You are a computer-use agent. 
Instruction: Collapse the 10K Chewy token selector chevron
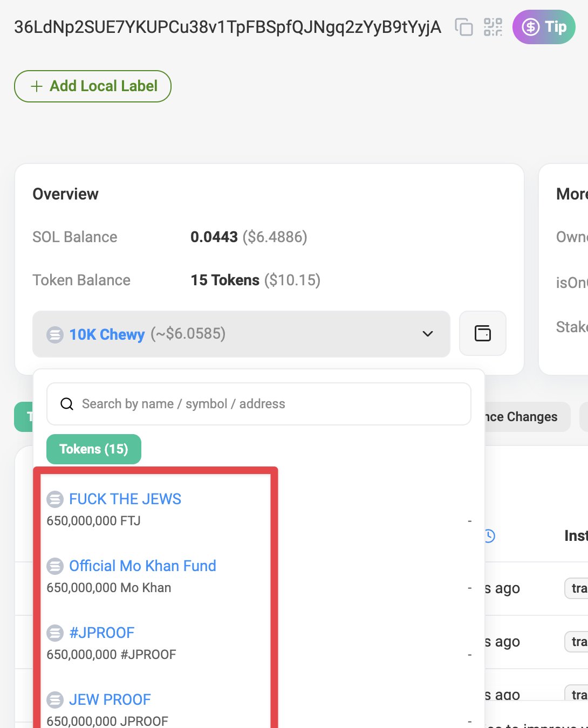pyautogui.click(x=428, y=334)
